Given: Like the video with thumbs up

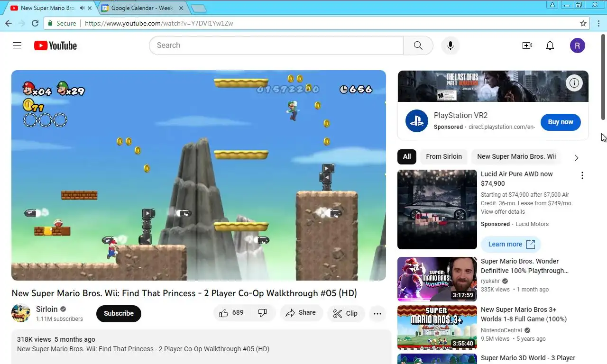Looking at the screenshot, I should 232,313.
